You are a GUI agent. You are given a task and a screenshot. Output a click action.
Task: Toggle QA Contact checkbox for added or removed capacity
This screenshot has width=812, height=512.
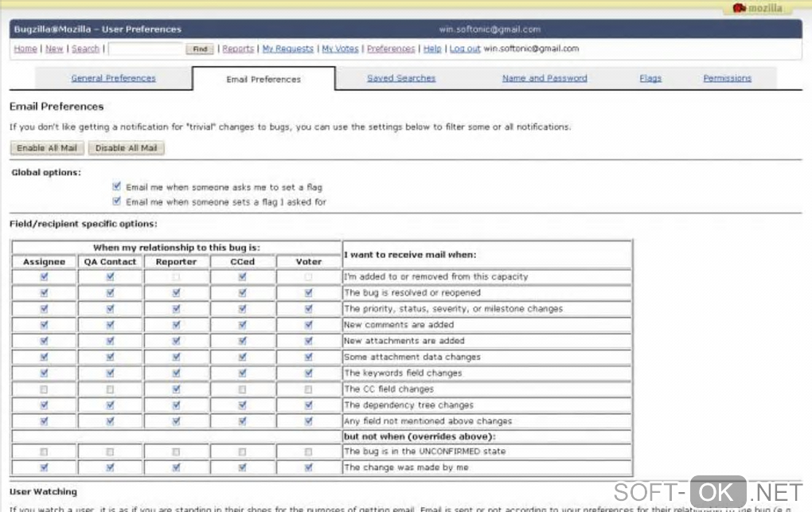point(111,277)
